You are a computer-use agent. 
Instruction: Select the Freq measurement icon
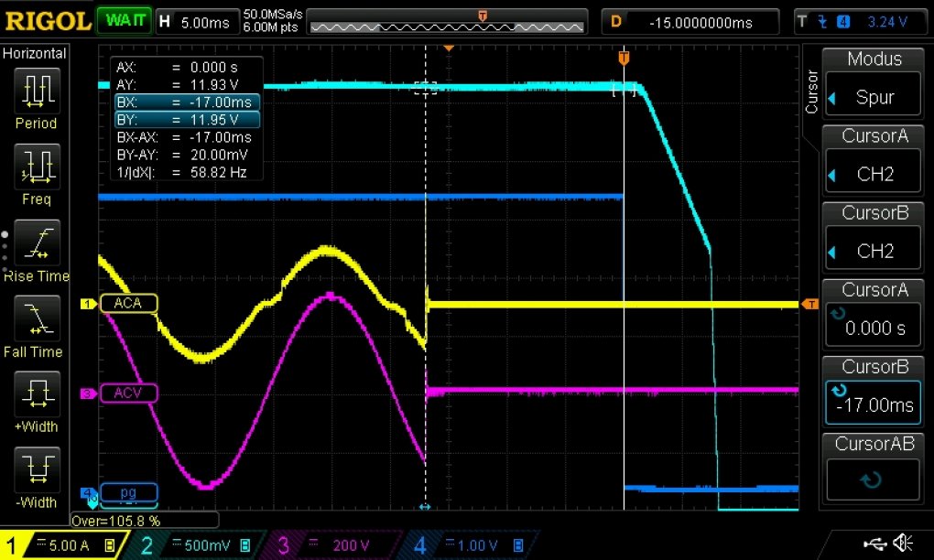click(x=37, y=166)
